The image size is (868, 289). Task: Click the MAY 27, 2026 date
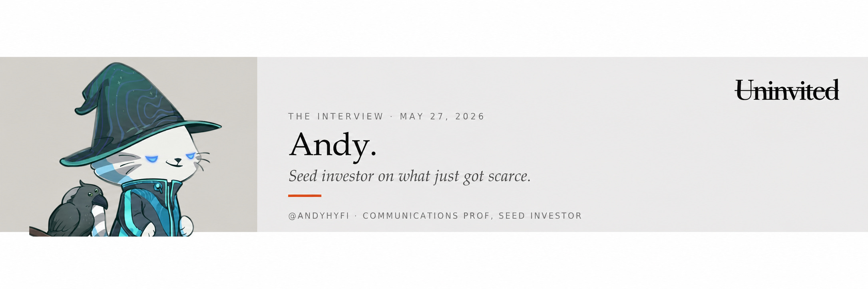pos(442,117)
